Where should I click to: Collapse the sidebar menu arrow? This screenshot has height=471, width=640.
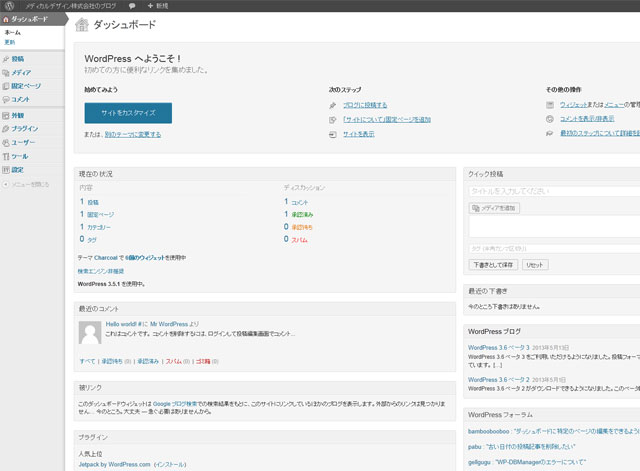click(6, 184)
